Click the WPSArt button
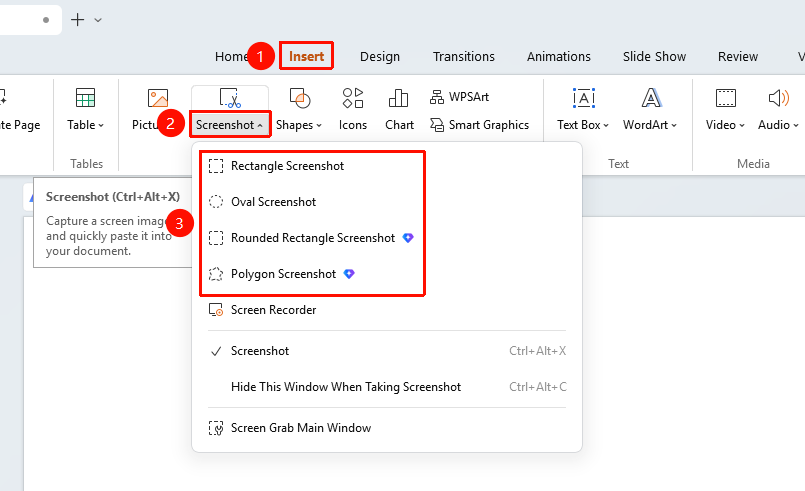805x491 pixels. (459, 97)
